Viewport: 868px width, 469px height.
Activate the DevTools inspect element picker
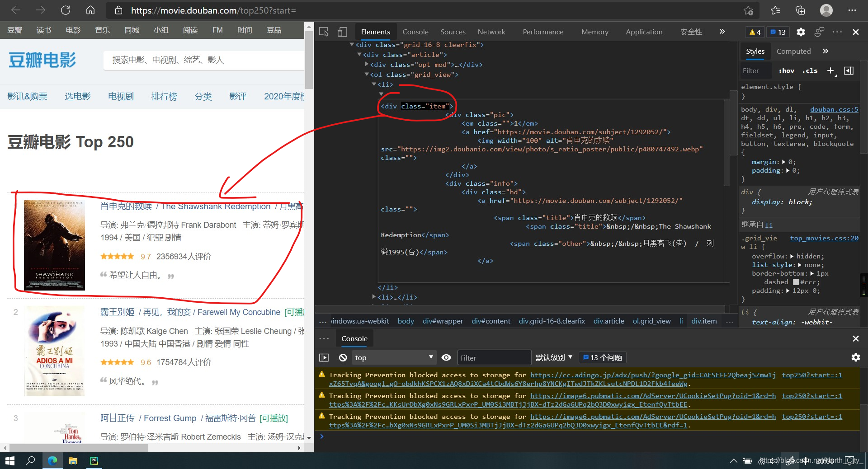(x=324, y=32)
